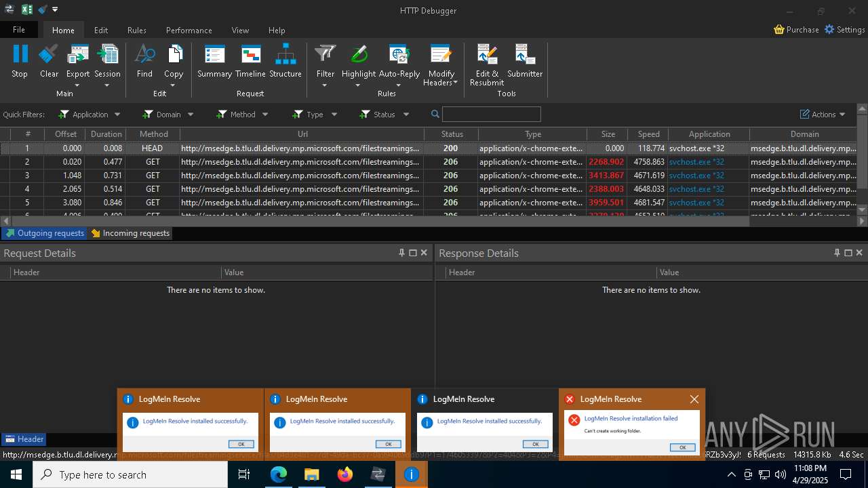Open the Find tool
Viewport: 868px width, 488px height.
[144, 61]
